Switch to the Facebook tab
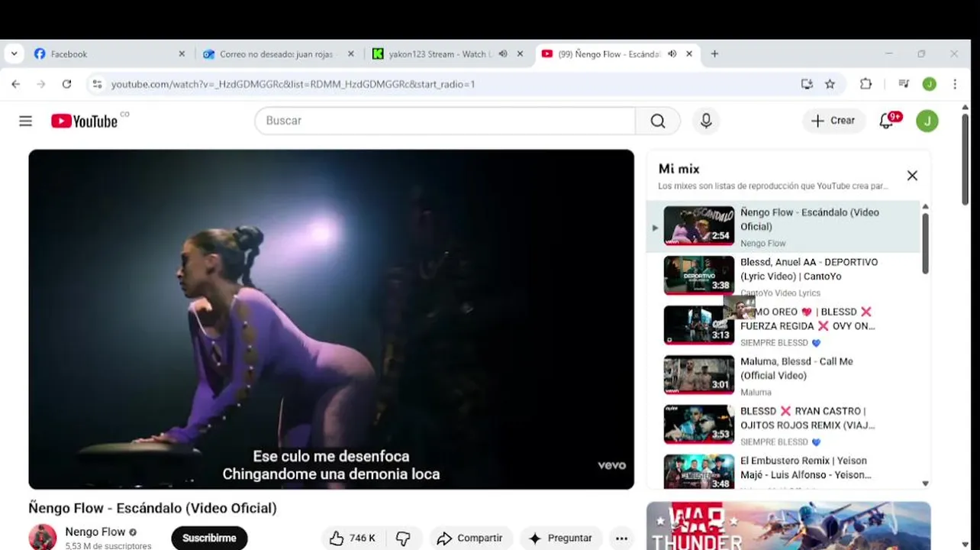The width and height of the screenshot is (980, 550). (x=105, y=54)
